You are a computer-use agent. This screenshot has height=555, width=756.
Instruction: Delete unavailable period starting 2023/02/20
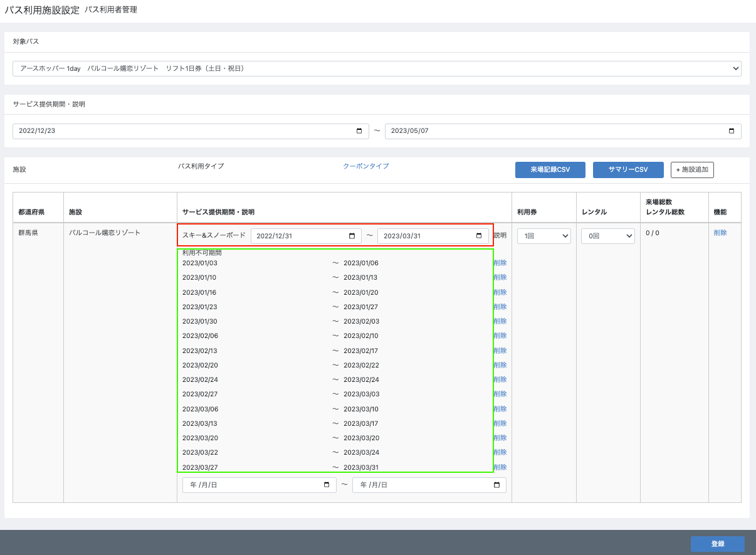click(x=500, y=365)
